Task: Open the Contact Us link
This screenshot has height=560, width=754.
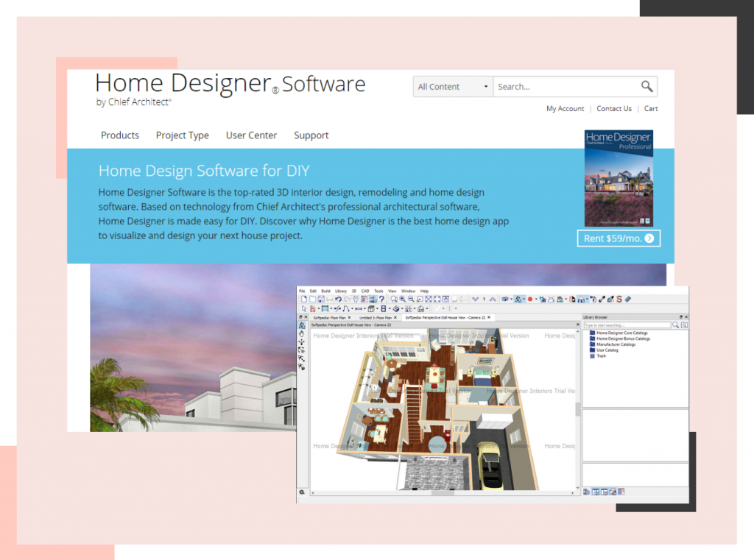Action: point(614,108)
